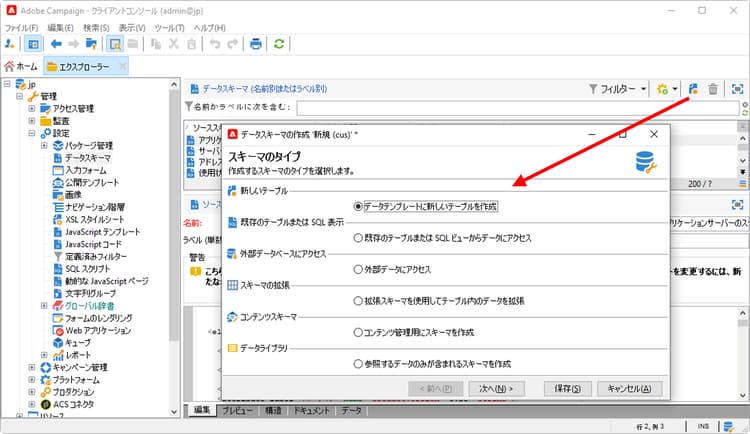Select 外部データにアクセス radio button
This screenshot has height=434, width=750.
[358, 269]
